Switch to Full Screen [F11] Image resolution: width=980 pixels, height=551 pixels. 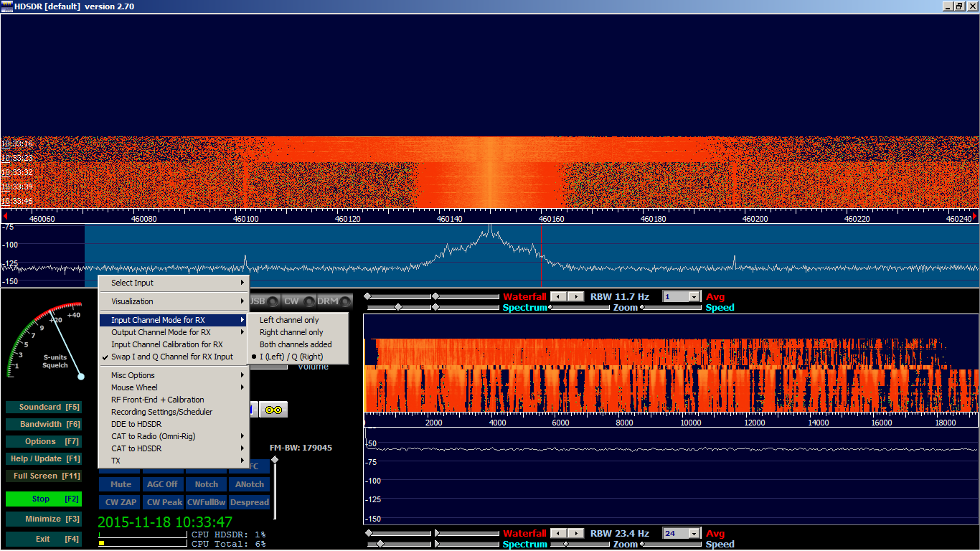click(x=43, y=476)
